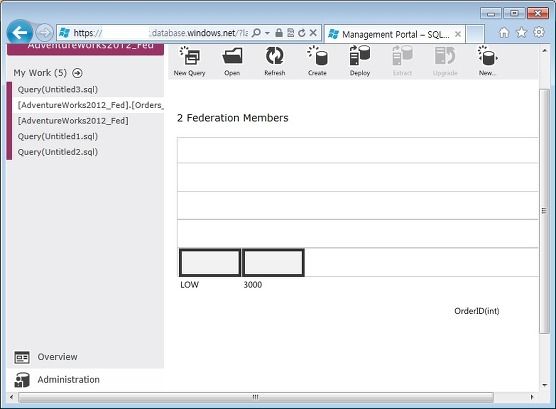Click the My Work (5) label
556x409 pixels.
[x=40, y=73]
